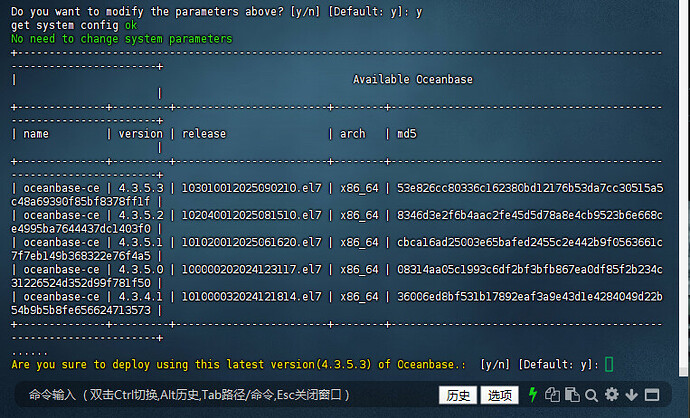This screenshot has width=690, height=418.
Task: Click version text 4.3.5.2
Action: [141, 215]
